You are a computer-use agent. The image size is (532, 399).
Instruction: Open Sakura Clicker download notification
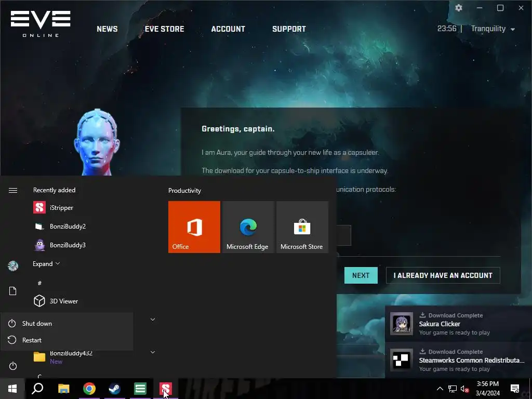458,324
